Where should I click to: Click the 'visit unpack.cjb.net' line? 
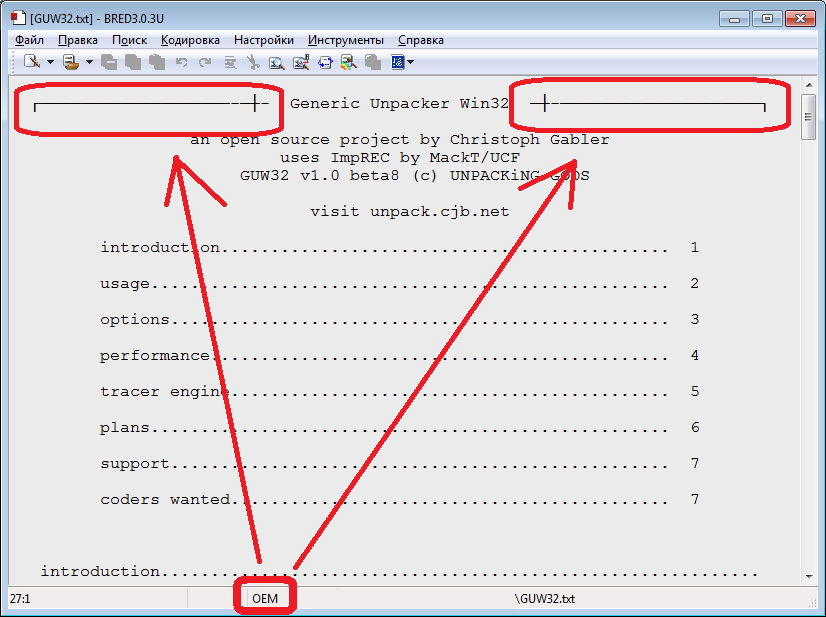click(x=410, y=212)
